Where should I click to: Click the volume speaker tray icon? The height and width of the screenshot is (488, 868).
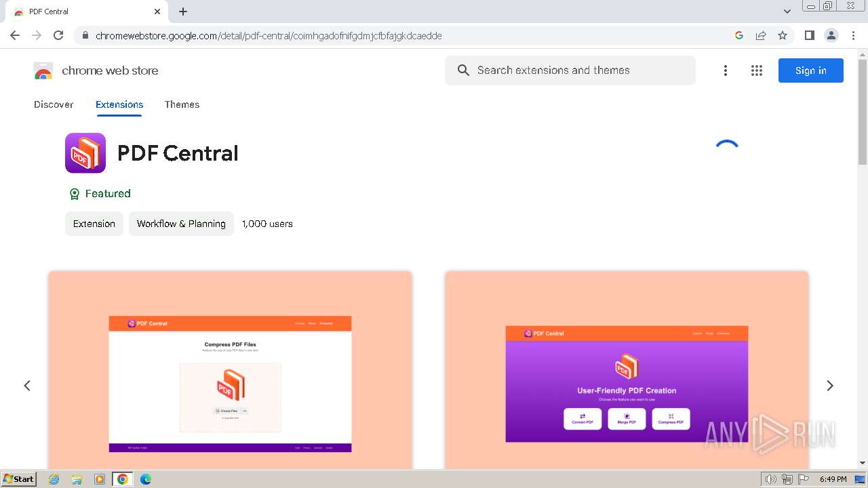point(771,479)
